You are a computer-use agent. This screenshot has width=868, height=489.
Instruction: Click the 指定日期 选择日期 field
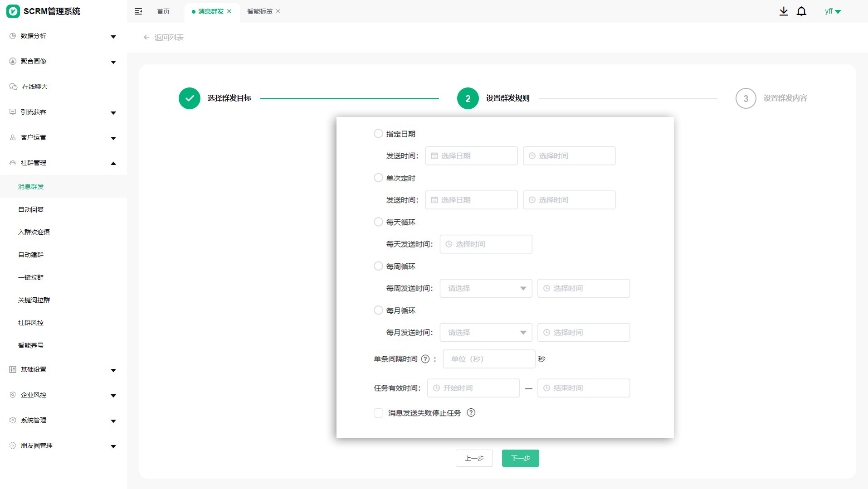[x=471, y=156]
